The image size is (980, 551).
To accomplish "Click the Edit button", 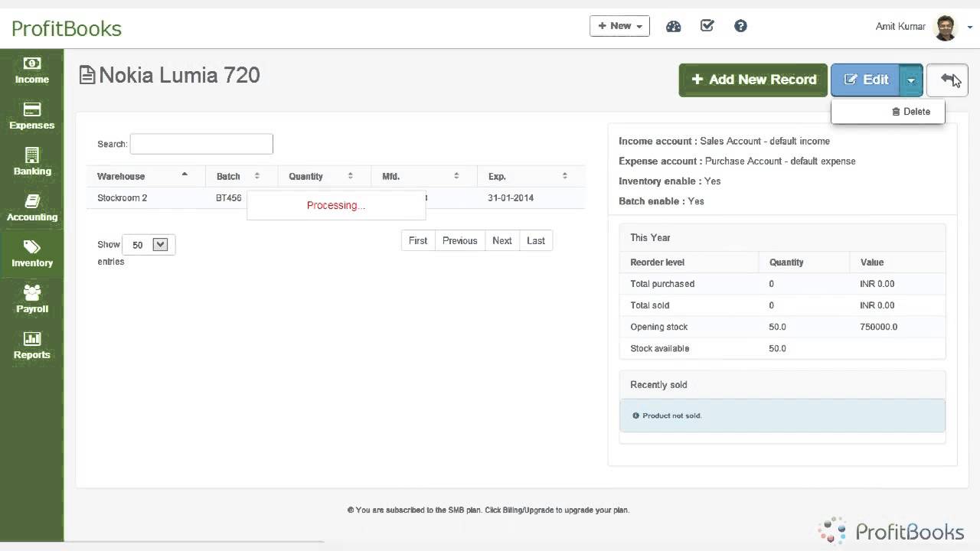I will point(866,80).
